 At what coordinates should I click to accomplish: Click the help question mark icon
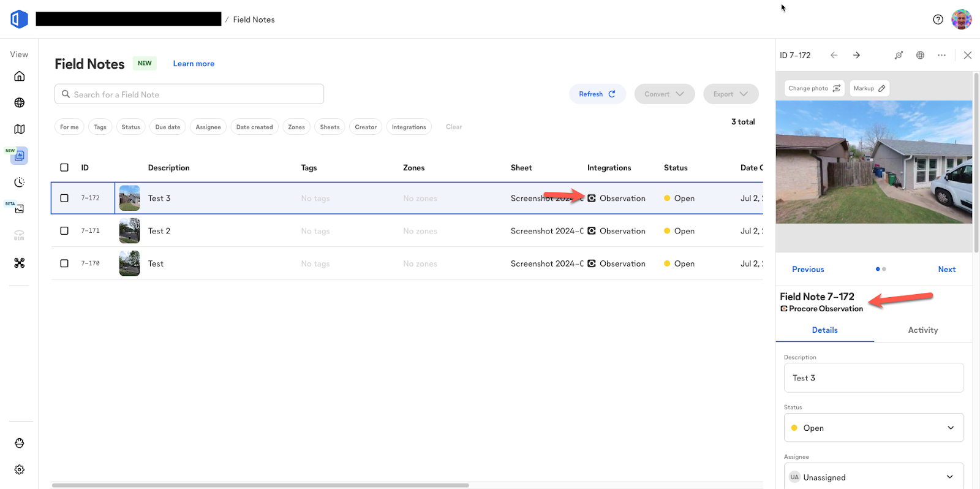pyautogui.click(x=938, y=20)
